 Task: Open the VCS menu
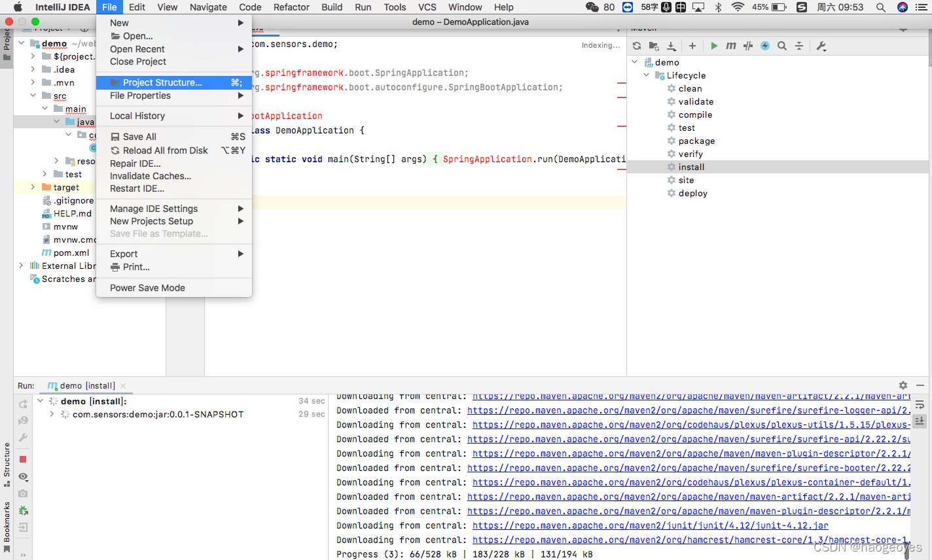427,7
